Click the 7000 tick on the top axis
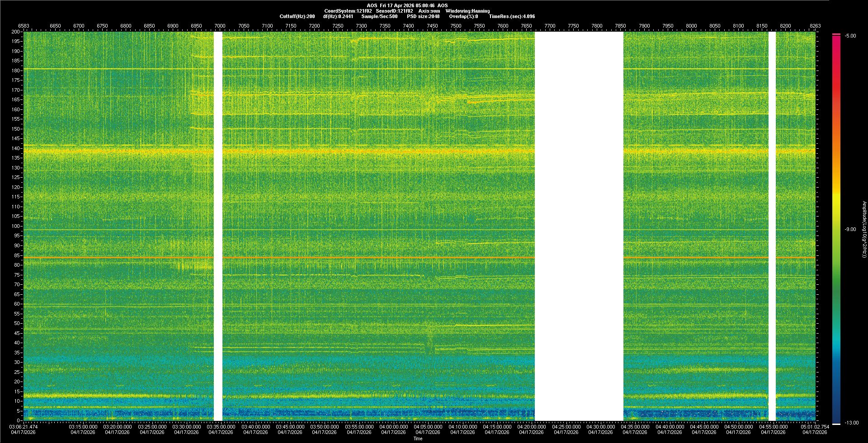The height and width of the screenshot is (443, 868). point(220,26)
